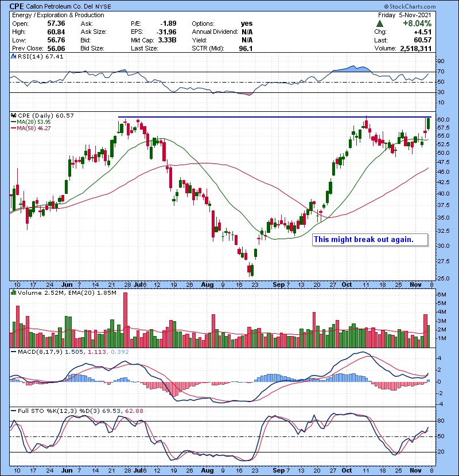Image resolution: width=459 pixels, height=476 pixels.
Task: Click the blue MACD legend line marker
Action: [x=14, y=352]
